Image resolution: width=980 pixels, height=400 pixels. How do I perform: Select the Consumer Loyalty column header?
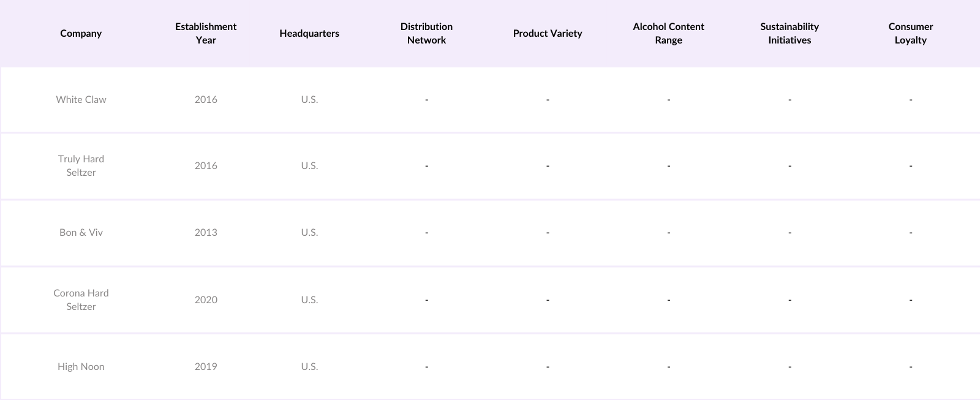[x=910, y=33]
